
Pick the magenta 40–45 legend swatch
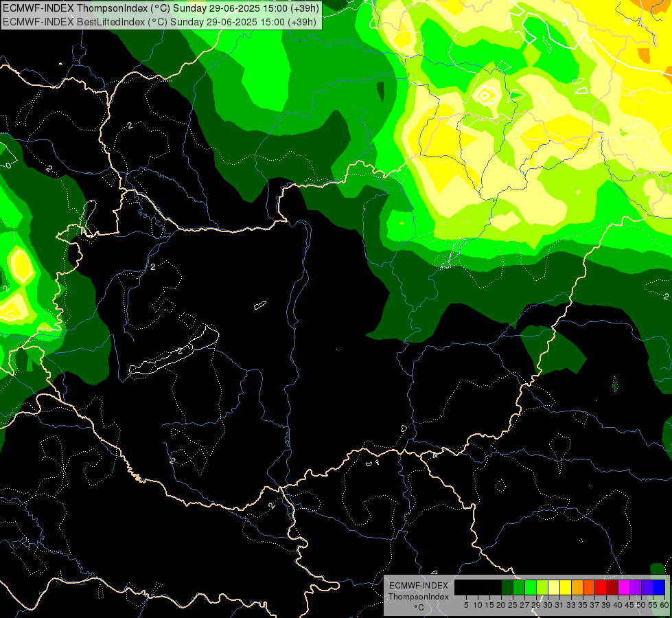(x=624, y=587)
